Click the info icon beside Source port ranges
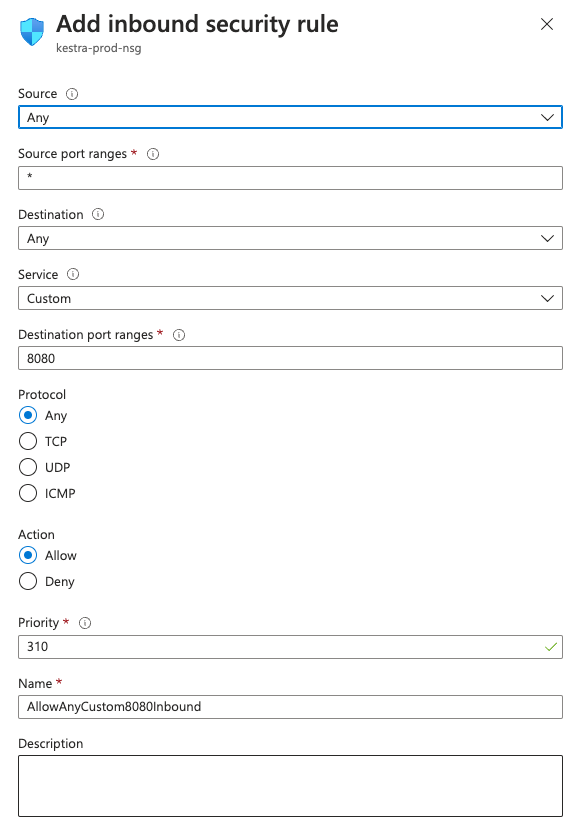The image size is (578, 831). (x=153, y=154)
